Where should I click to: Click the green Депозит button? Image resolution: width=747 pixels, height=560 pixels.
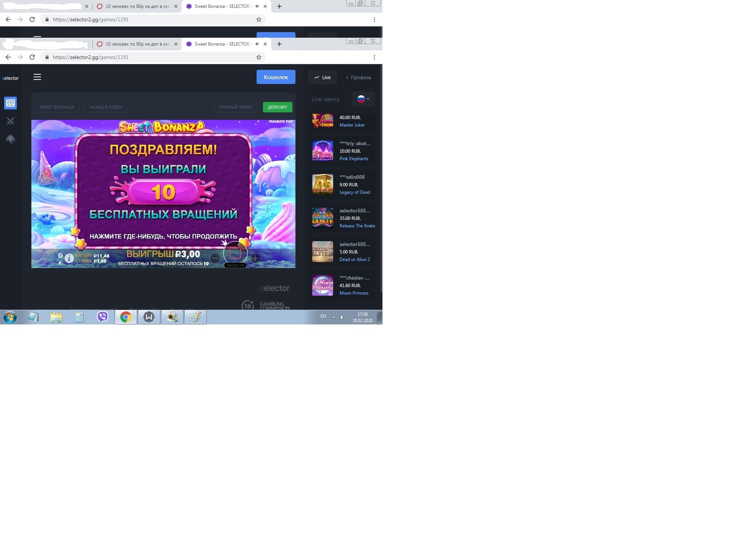pos(278,107)
